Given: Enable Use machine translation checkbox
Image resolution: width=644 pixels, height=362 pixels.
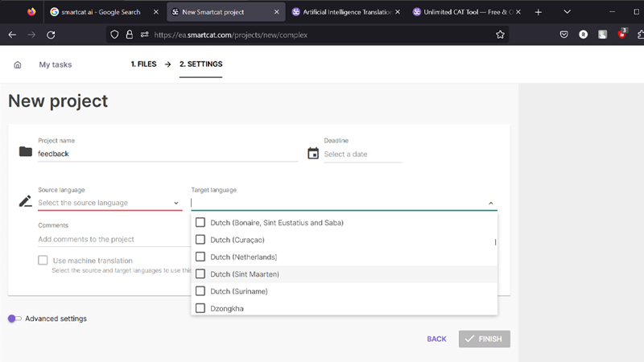Looking at the screenshot, I should 43,260.
